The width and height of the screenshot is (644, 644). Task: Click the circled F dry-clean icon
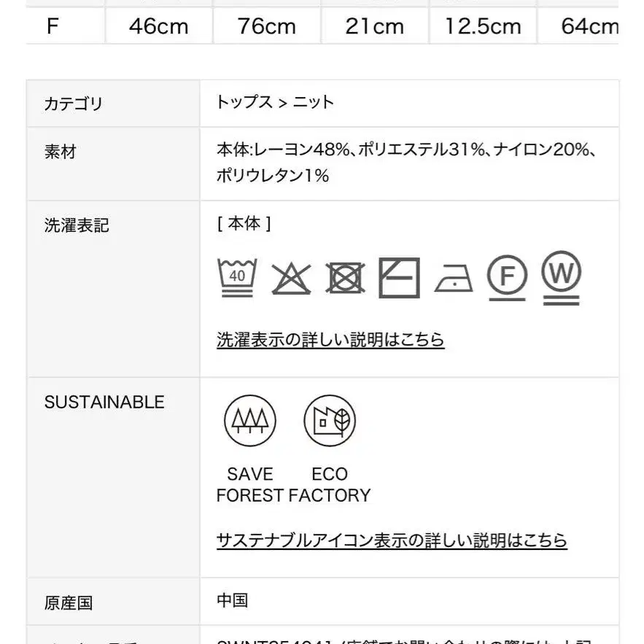(507, 278)
